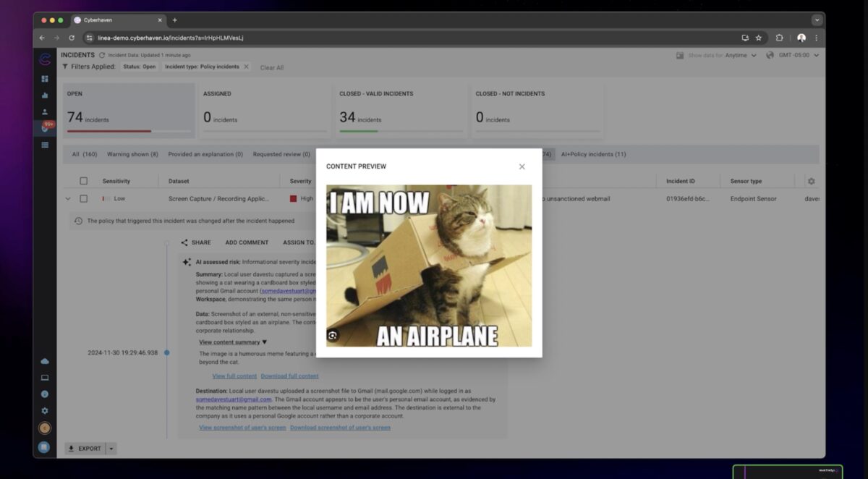
Task: Click Add Comment
Action: pyautogui.click(x=247, y=242)
